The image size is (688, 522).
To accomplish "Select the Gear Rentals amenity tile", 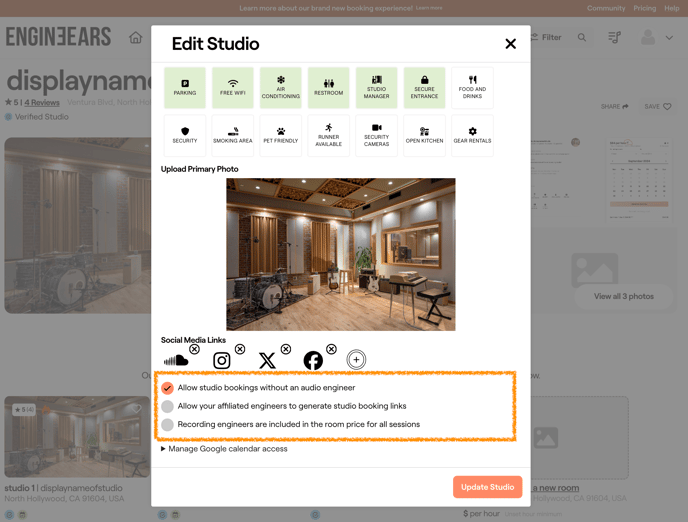I will click(x=472, y=135).
